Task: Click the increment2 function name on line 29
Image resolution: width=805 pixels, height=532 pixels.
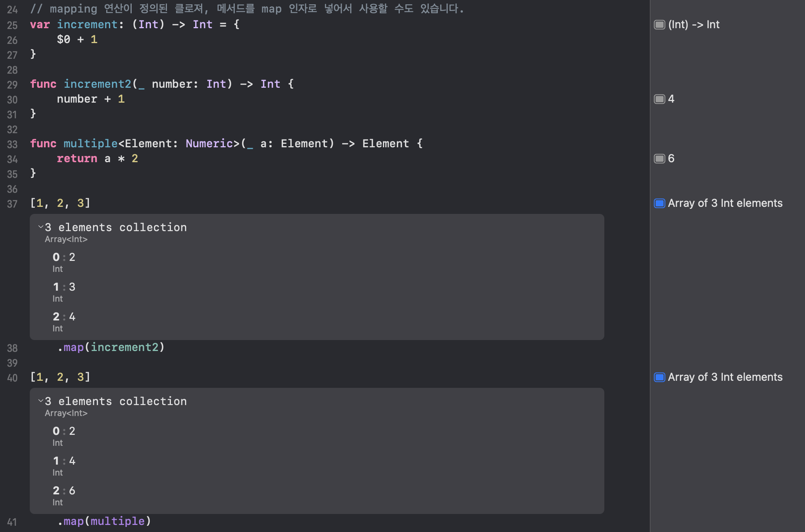Action: coord(97,84)
